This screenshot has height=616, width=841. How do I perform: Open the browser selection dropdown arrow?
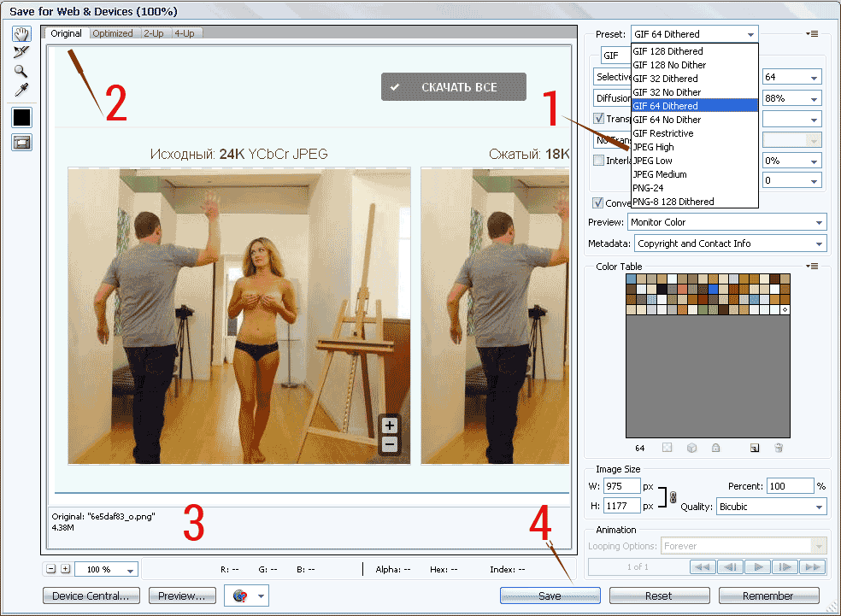click(x=262, y=595)
